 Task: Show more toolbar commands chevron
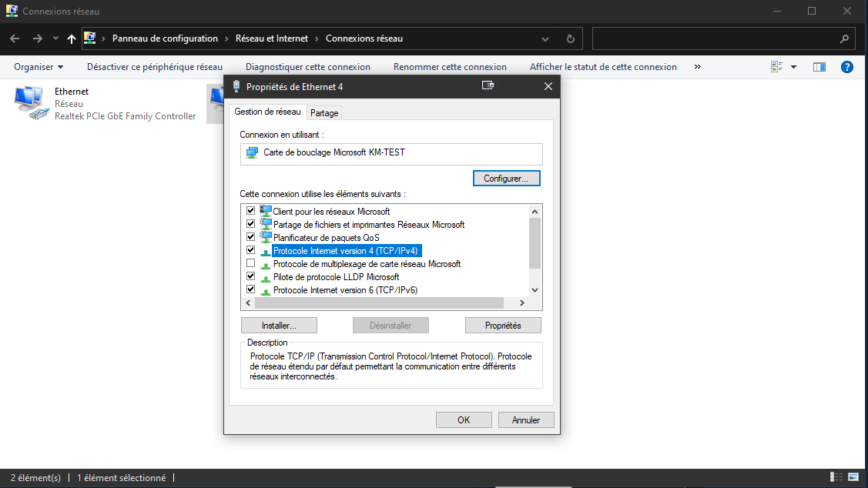(x=698, y=66)
